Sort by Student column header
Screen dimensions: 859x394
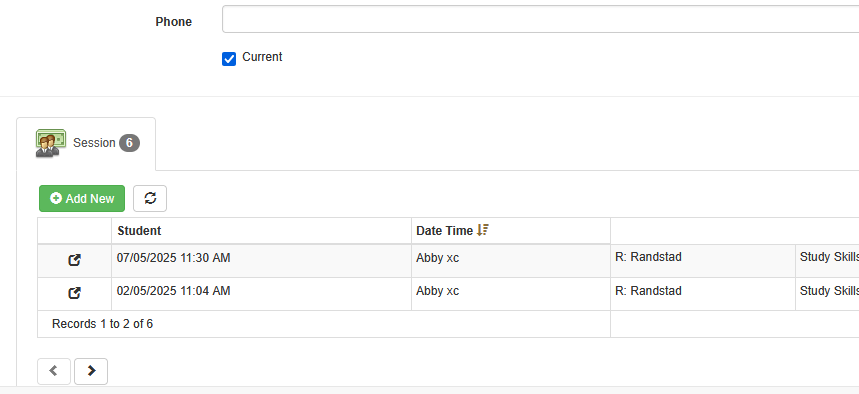(139, 231)
